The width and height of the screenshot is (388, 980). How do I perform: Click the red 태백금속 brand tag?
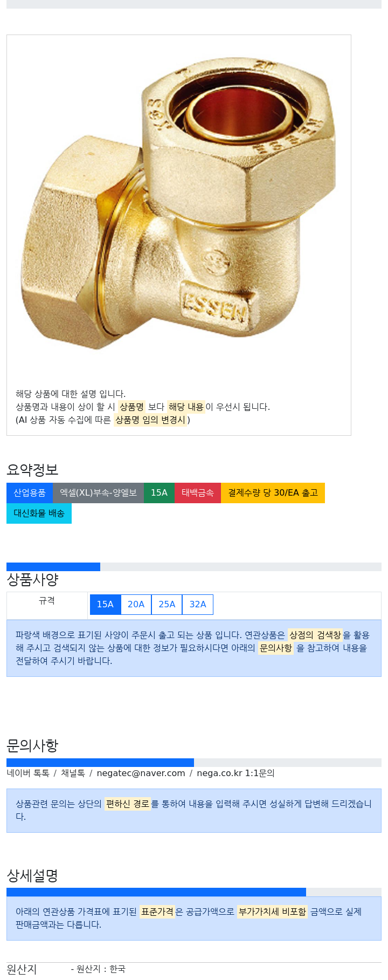(x=198, y=493)
